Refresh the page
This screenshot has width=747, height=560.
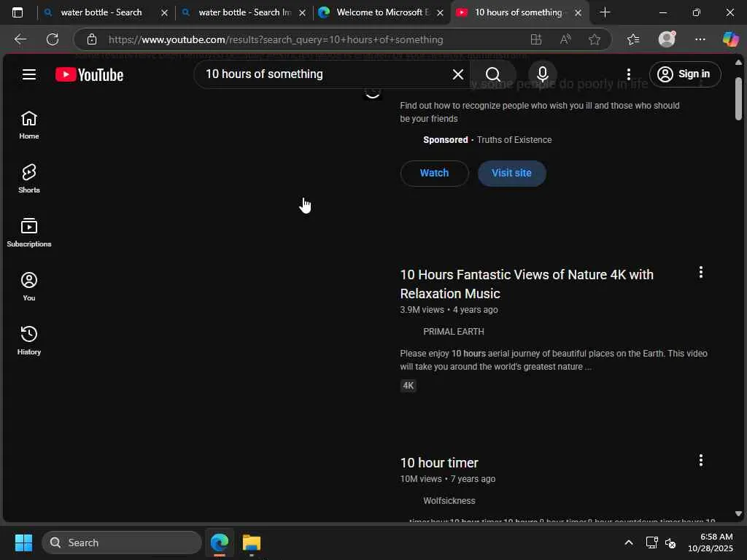[x=53, y=39]
